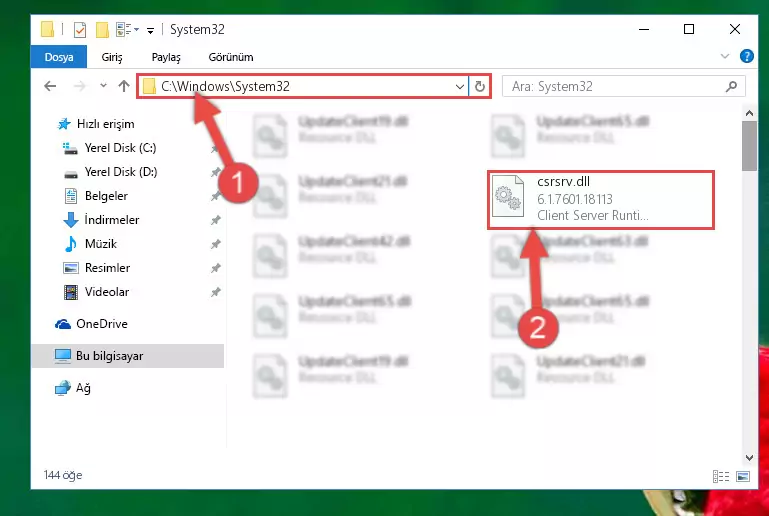Click the Forward navigation arrow
Screen dimensions: 769x516
79,86
